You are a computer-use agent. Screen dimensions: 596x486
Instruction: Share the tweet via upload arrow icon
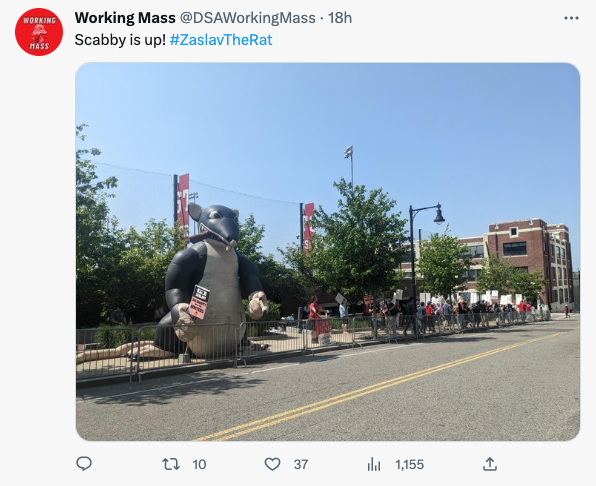[x=490, y=464]
